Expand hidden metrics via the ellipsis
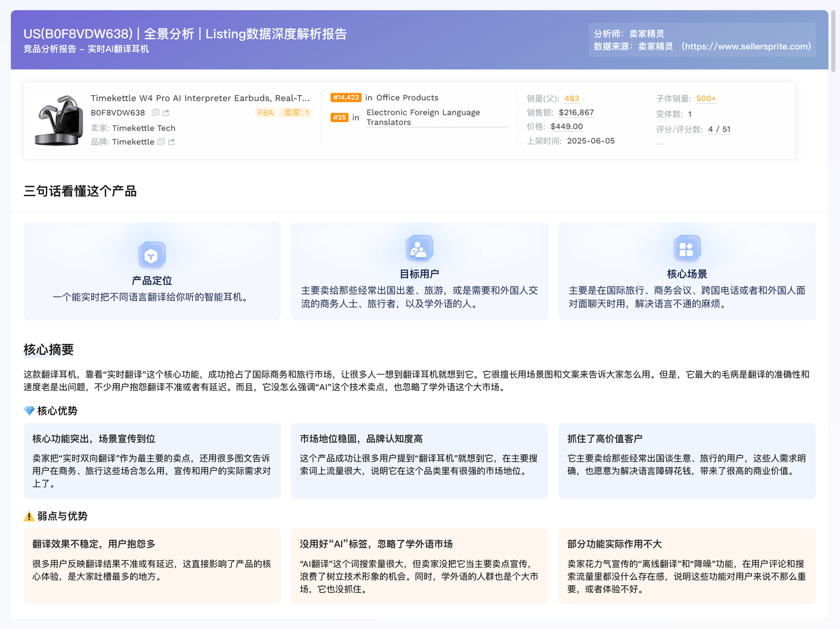 (660, 143)
